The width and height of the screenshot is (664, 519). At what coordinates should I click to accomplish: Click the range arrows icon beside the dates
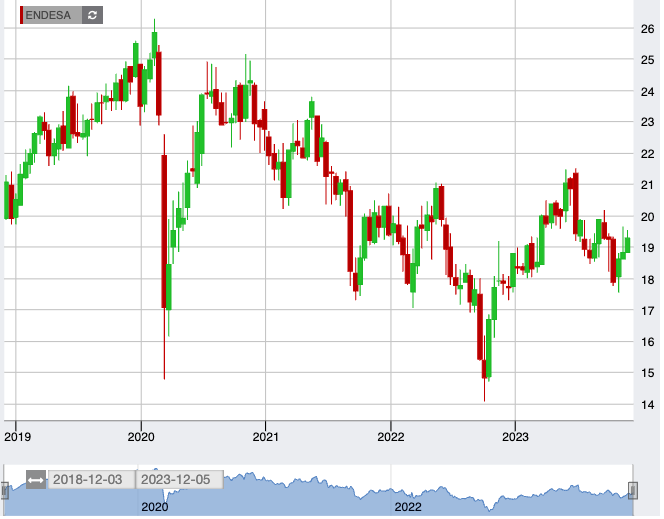tap(36, 480)
